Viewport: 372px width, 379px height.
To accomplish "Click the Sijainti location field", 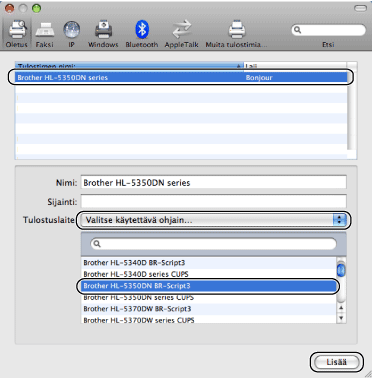I will (213, 202).
